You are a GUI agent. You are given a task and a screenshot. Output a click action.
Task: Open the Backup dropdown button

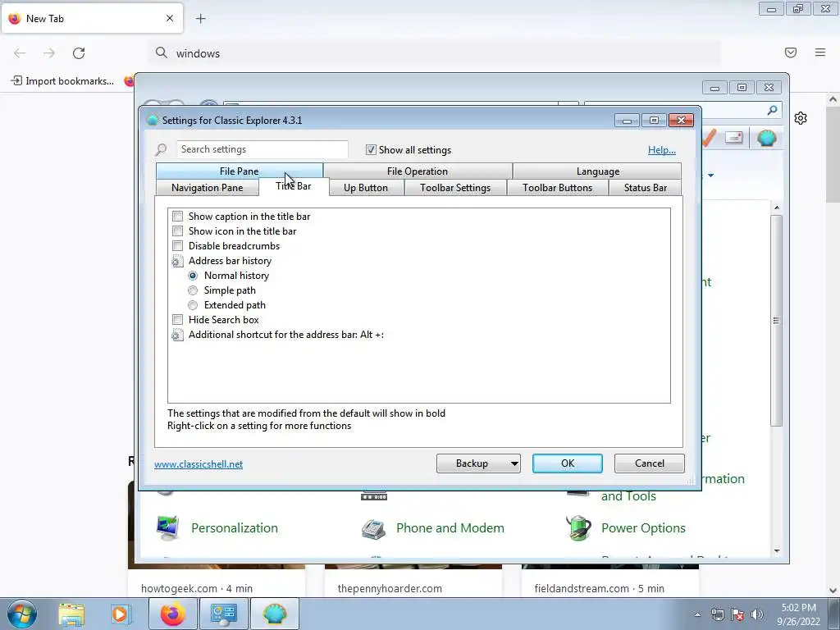coord(478,463)
